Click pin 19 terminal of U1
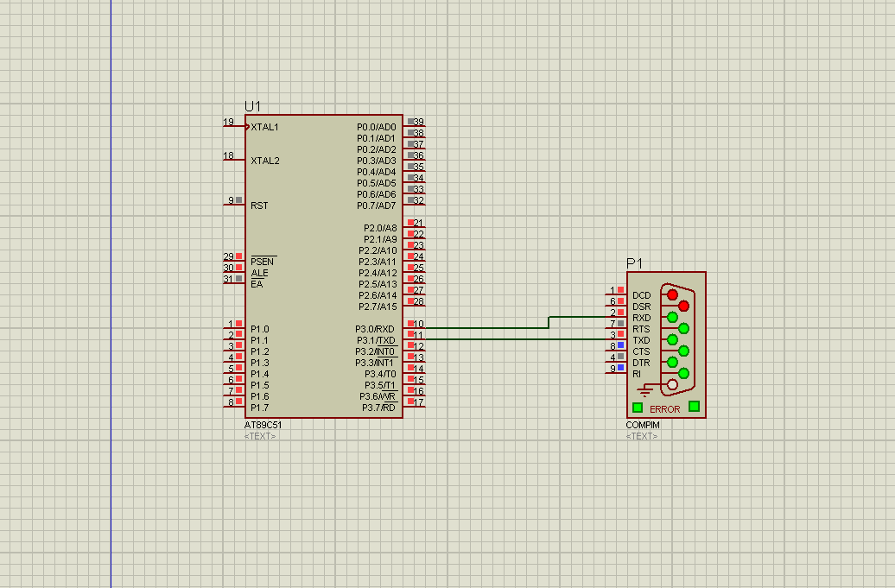 [234, 123]
